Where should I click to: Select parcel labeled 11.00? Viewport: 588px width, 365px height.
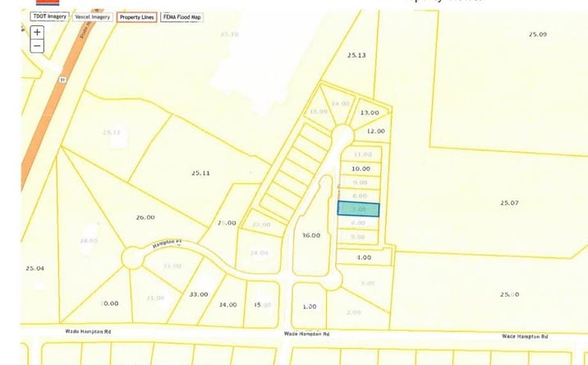click(x=363, y=155)
